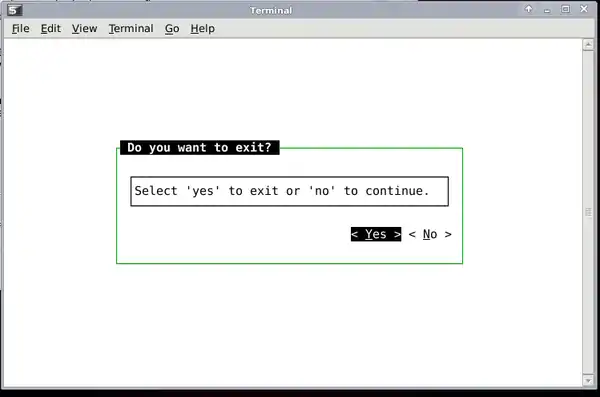Click the keep-above arrow icon in title bar
Viewport: 600px width, 397px height.
(x=528, y=9)
